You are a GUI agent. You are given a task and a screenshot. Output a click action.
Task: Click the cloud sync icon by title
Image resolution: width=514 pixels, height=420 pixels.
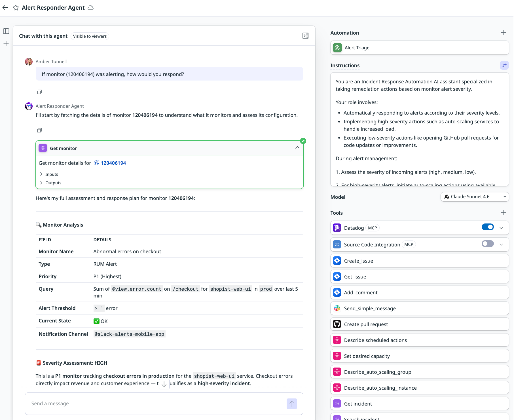[x=91, y=8]
